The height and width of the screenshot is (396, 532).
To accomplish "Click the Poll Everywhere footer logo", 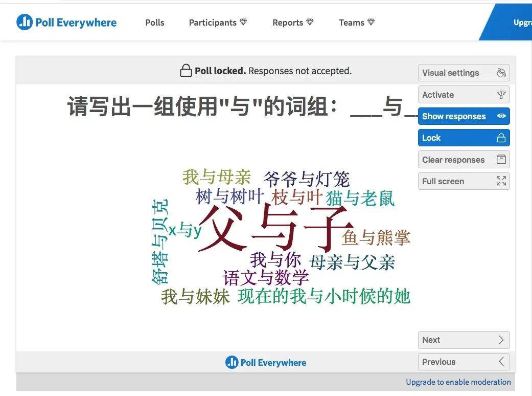I will click(266, 362).
